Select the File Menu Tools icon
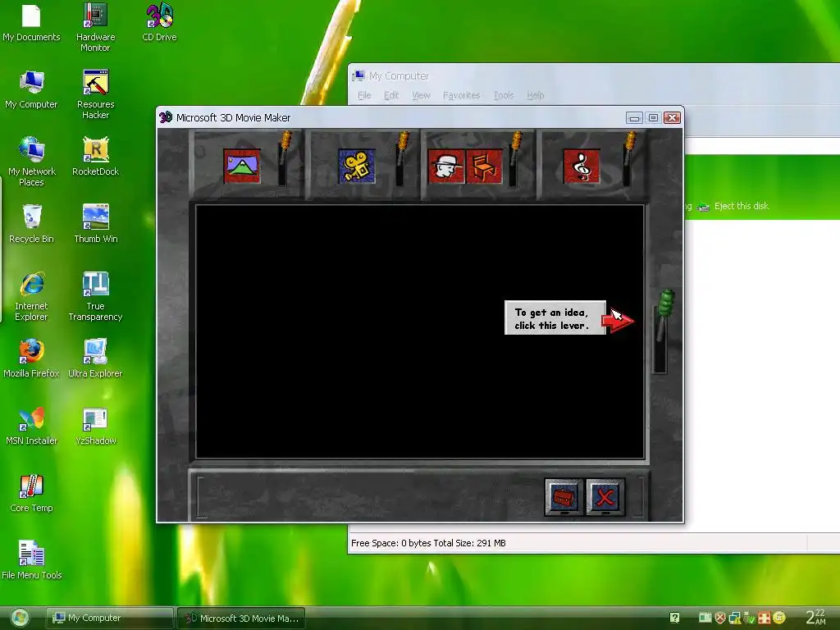 (31, 560)
